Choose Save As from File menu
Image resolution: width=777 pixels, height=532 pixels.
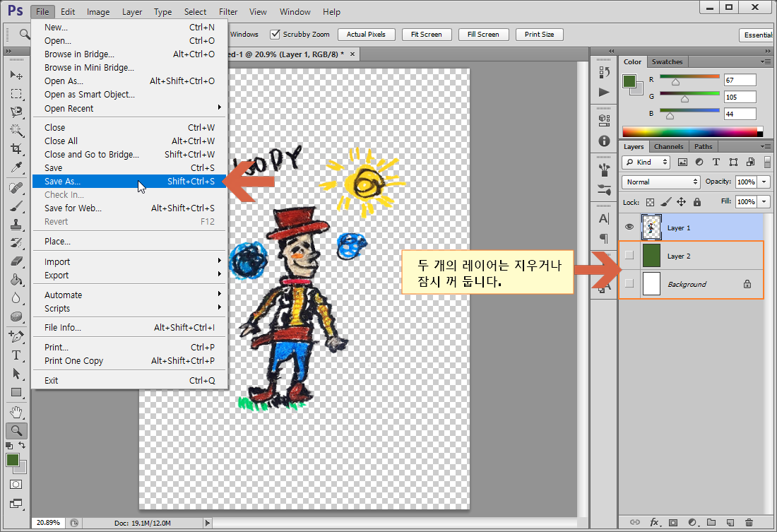[x=129, y=182]
